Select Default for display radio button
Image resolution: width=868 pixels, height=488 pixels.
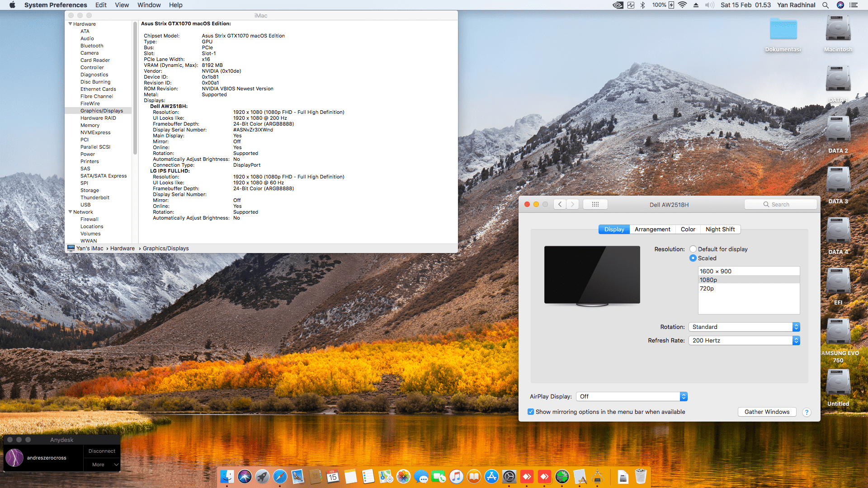pyautogui.click(x=693, y=249)
